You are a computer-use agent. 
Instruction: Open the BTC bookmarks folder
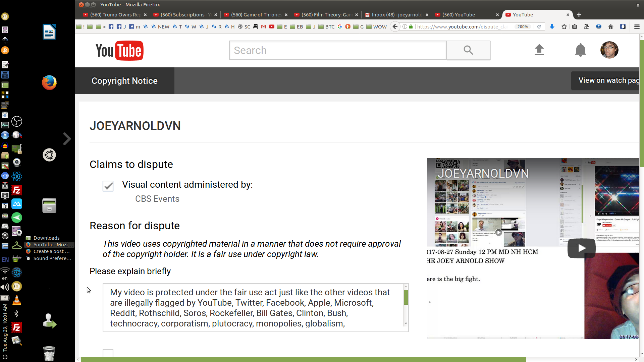[326, 26]
